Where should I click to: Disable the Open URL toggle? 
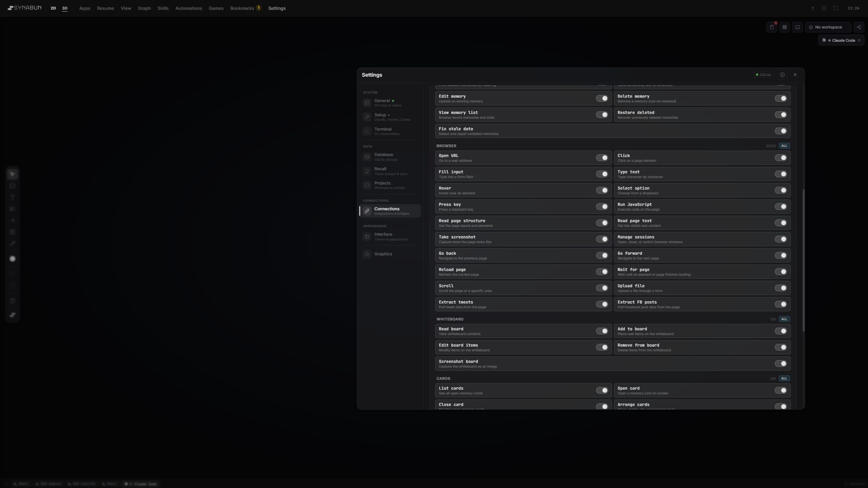tap(602, 158)
